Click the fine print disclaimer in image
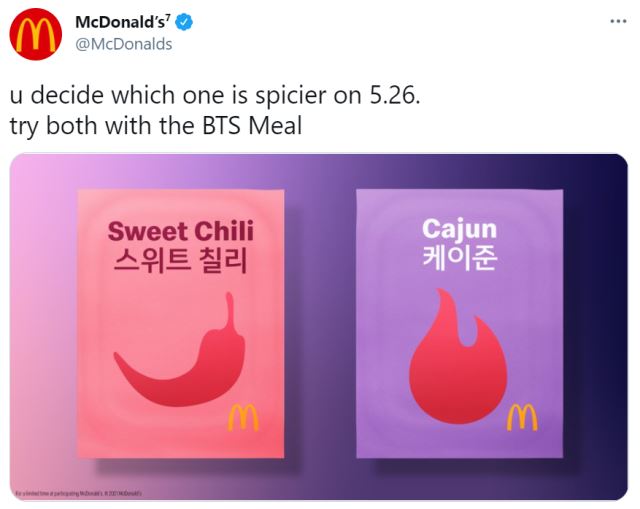Image resolution: width=640 pixels, height=509 pixels. pyautogui.click(x=78, y=493)
